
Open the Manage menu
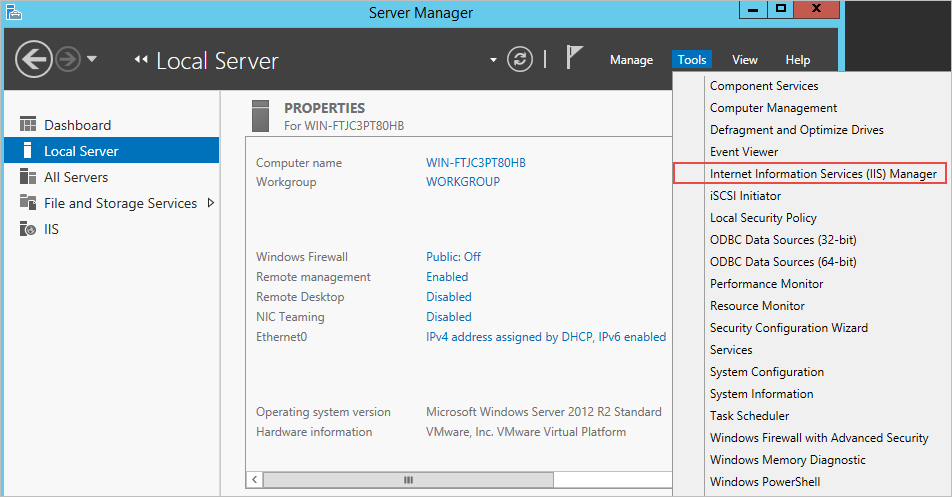pyautogui.click(x=631, y=60)
